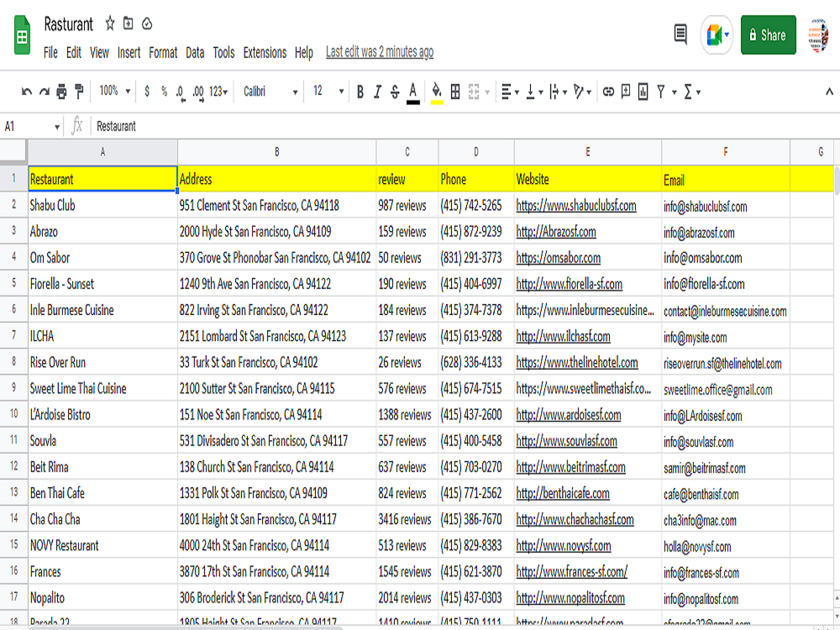
Task: Open the zoom level dropdown
Action: pos(114,92)
